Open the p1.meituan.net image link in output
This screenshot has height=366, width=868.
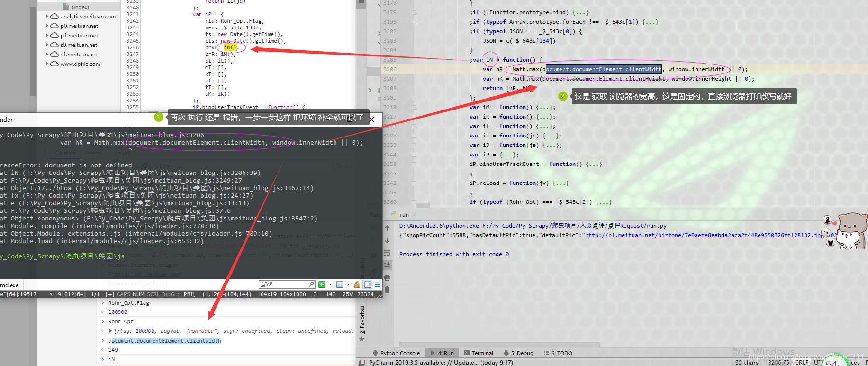click(704, 235)
